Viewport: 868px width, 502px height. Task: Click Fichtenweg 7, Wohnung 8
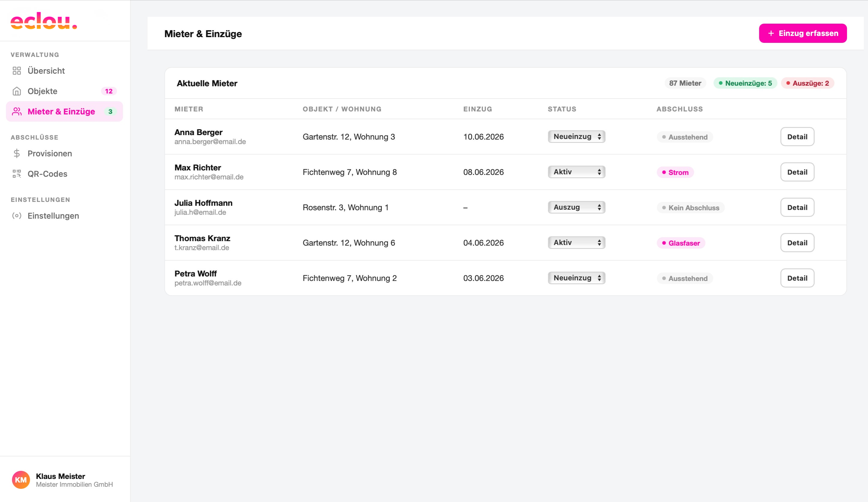click(x=349, y=172)
